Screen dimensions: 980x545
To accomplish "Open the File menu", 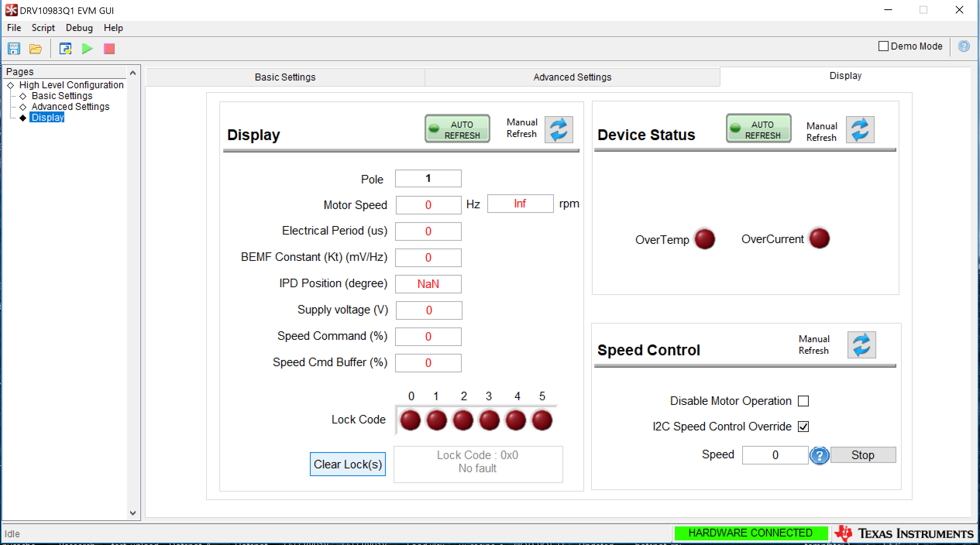I will click(x=14, y=28).
